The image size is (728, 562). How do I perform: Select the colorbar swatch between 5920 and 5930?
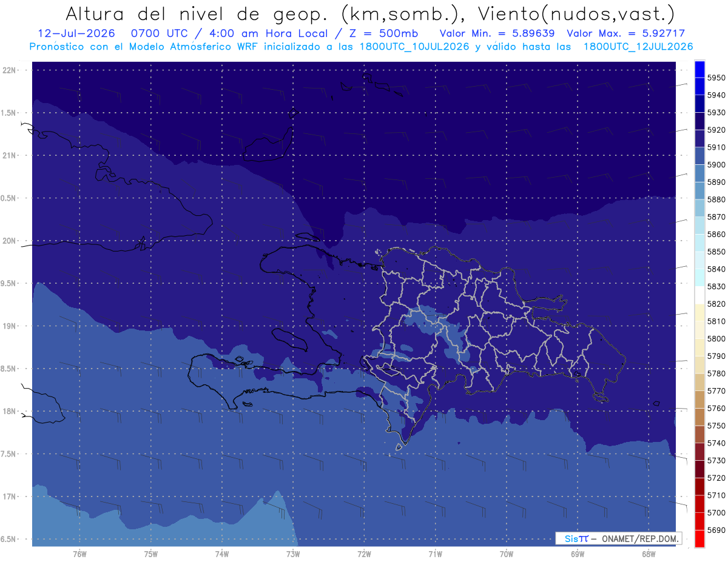click(699, 121)
